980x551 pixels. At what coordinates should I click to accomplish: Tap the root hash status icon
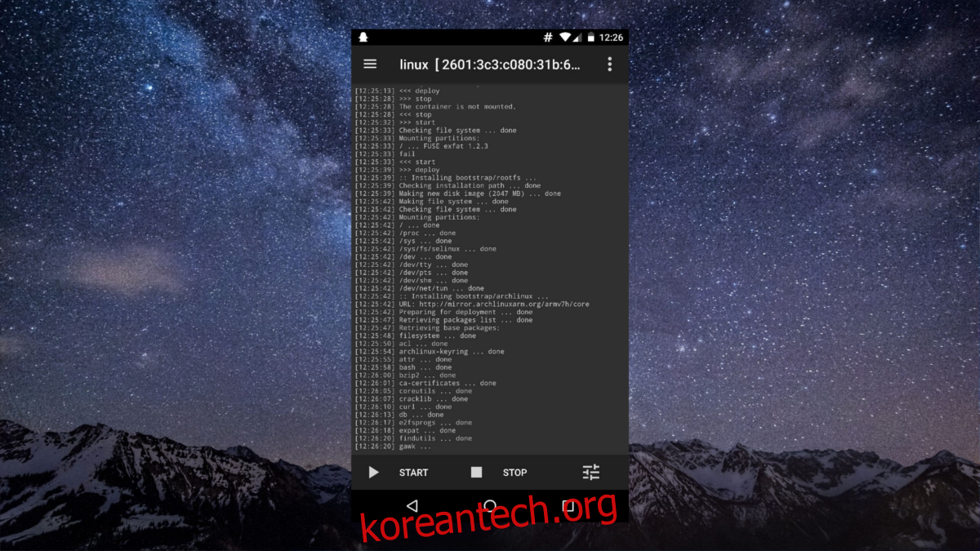tap(548, 38)
